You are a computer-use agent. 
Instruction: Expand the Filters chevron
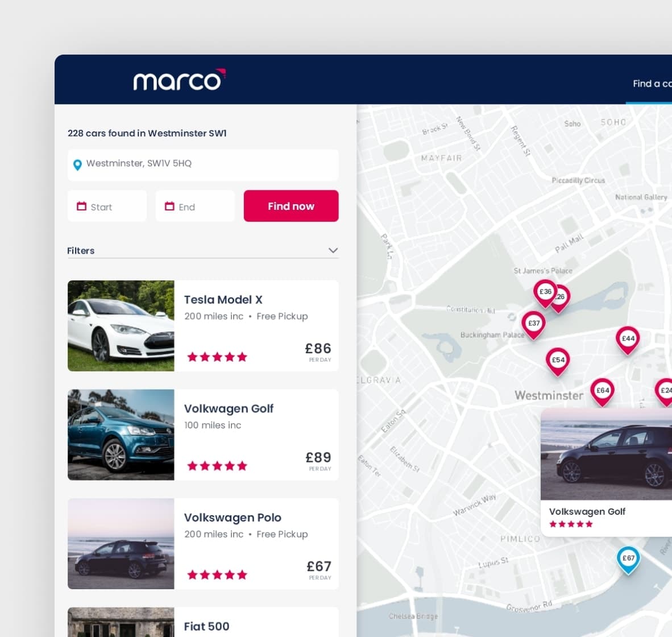click(333, 250)
